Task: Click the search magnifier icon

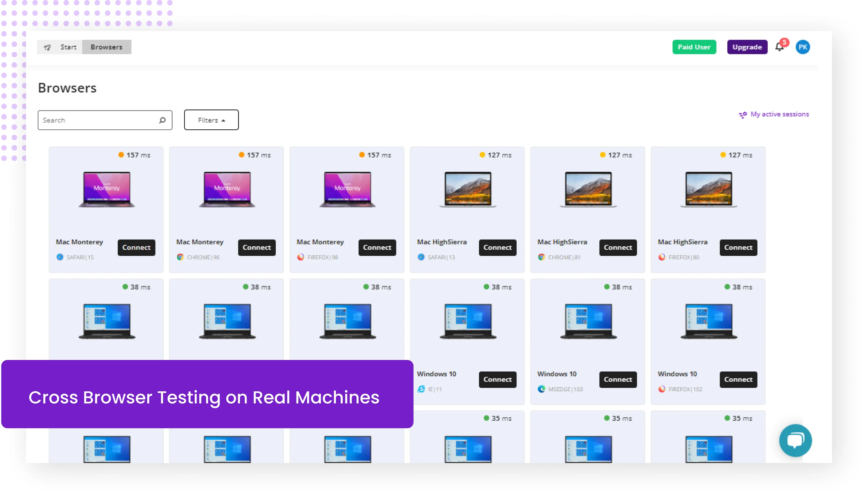Action: click(x=162, y=120)
